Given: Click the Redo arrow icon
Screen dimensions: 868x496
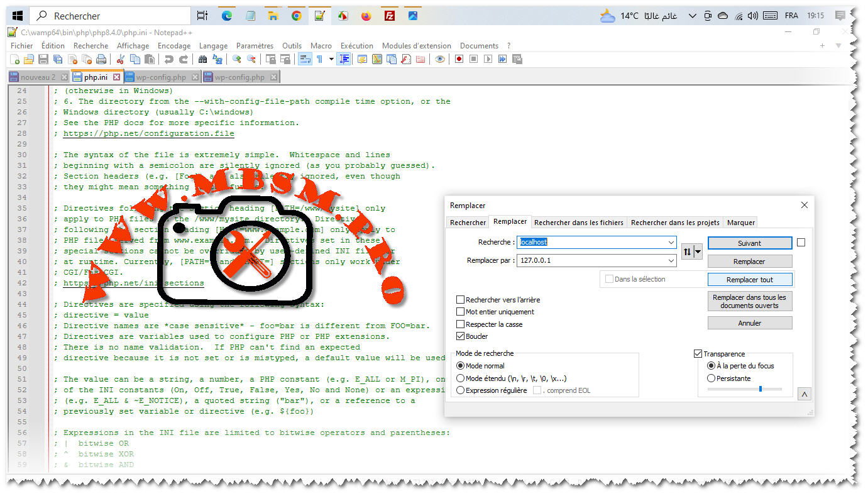Looking at the screenshot, I should coord(184,59).
